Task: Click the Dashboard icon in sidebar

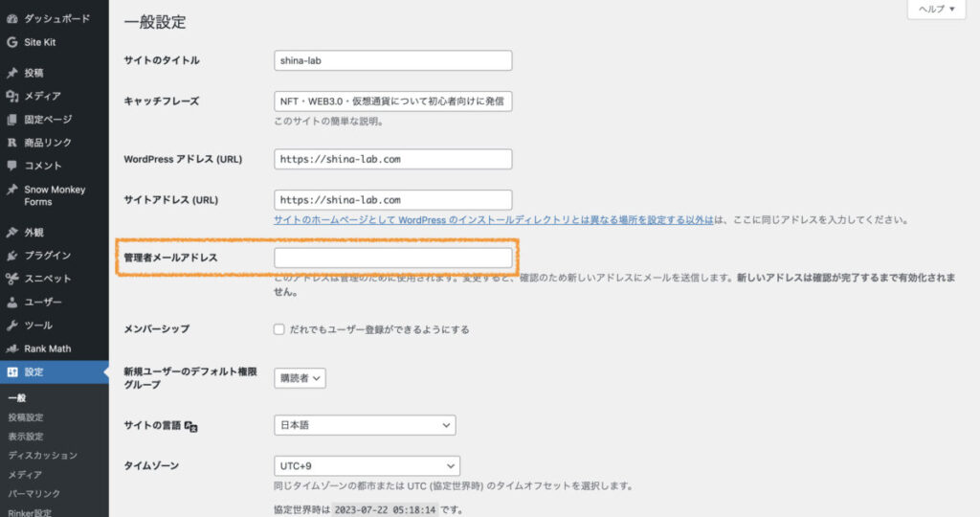Action: click(x=11, y=19)
